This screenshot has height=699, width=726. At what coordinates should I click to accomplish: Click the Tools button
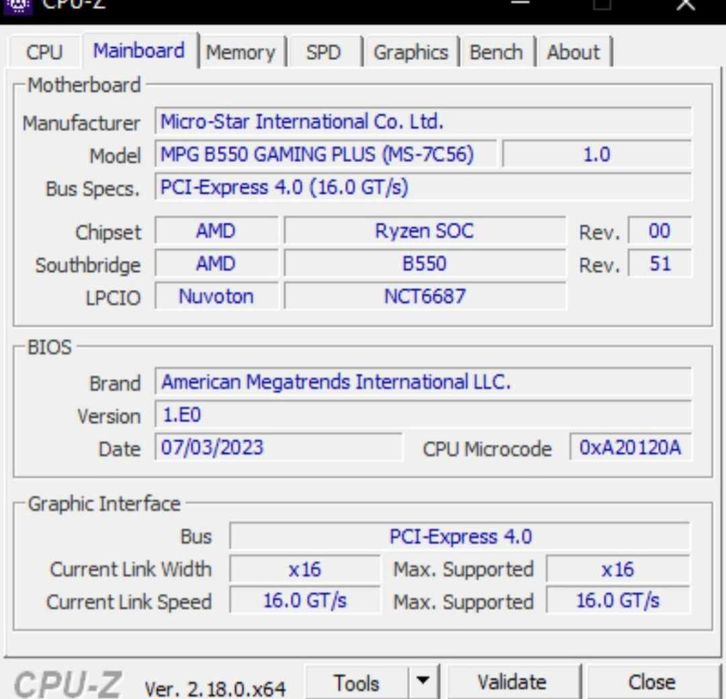tap(357, 683)
